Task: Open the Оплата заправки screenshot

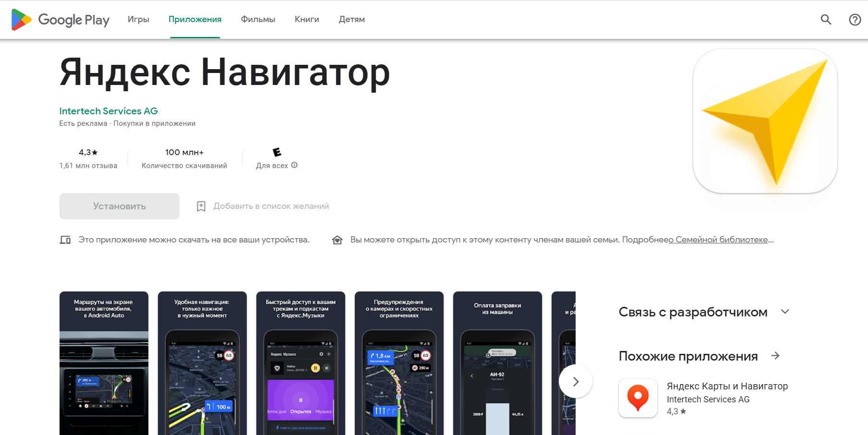Action: pyautogui.click(x=497, y=363)
